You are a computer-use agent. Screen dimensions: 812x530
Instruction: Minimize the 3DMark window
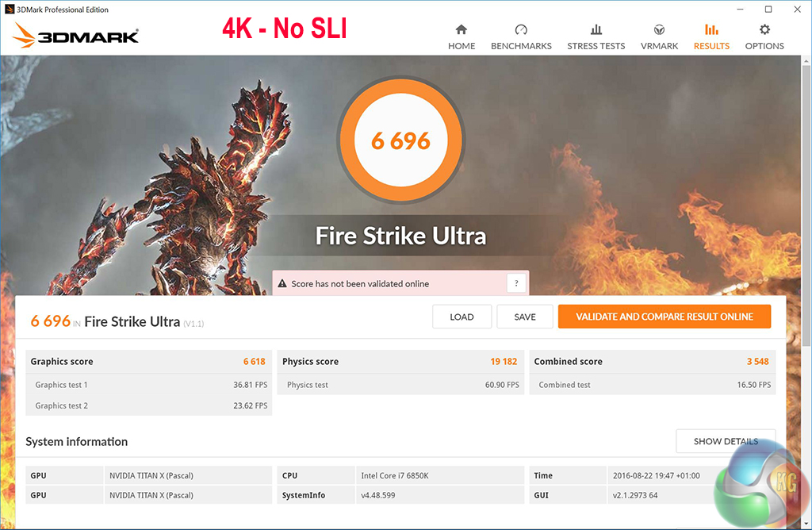[741, 10]
